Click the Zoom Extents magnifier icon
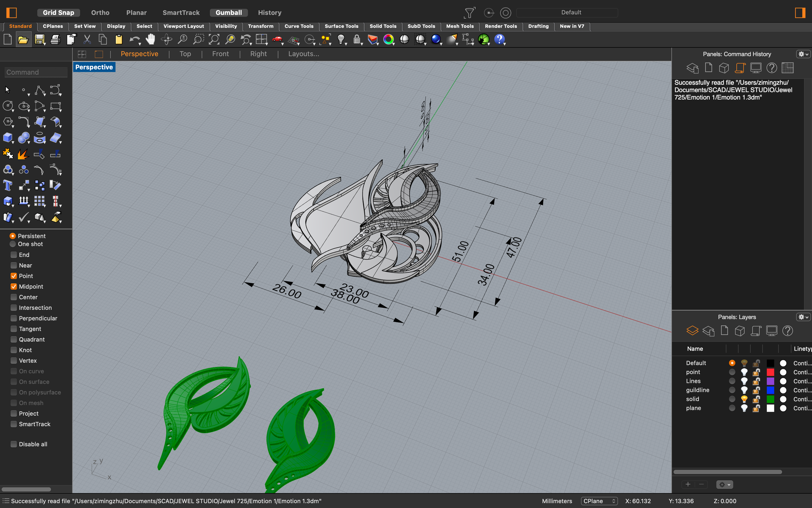Image resolution: width=812 pixels, height=508 pixels. (214, 40)
